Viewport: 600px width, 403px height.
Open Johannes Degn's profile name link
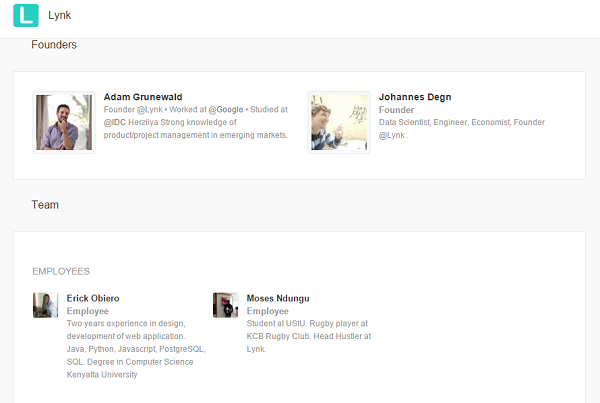[x=415, y=97]
